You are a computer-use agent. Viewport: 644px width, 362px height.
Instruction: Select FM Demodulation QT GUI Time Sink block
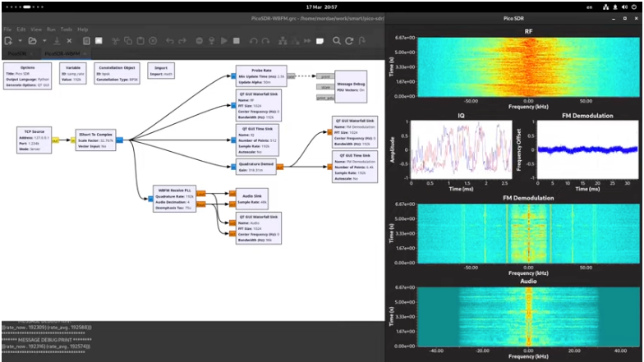coord(355,167)
